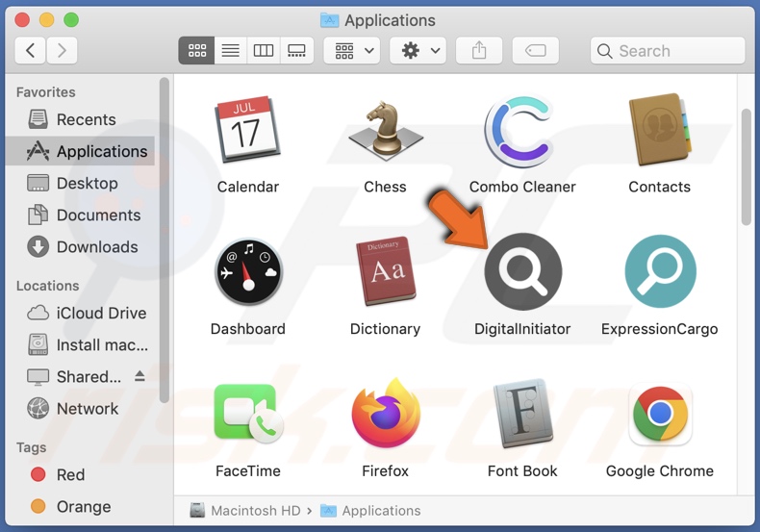Click the Applications folder title icon
Viewport: 760px width, 532px height.
(x=329, y=20)
